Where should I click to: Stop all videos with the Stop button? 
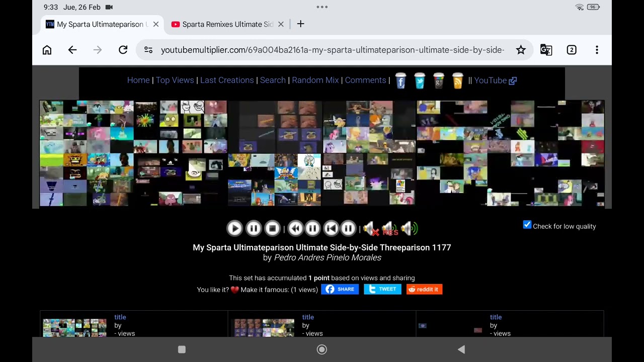pos(272,229)
